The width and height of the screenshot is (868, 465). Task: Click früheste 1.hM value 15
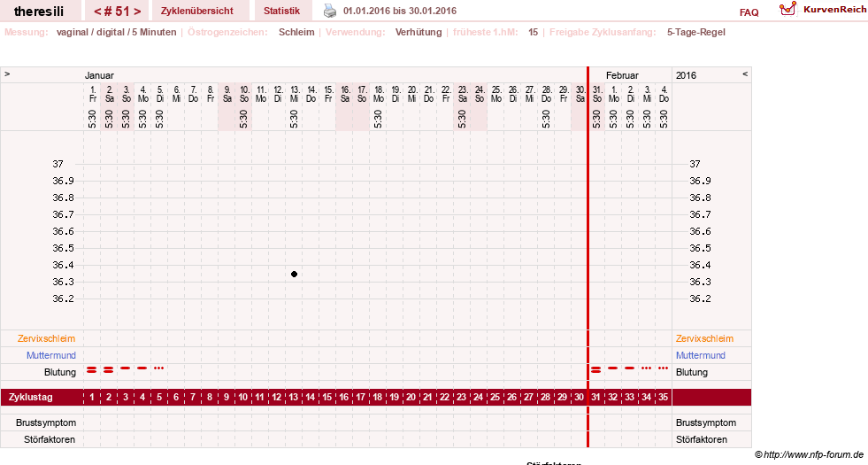[x=533, y=32]
